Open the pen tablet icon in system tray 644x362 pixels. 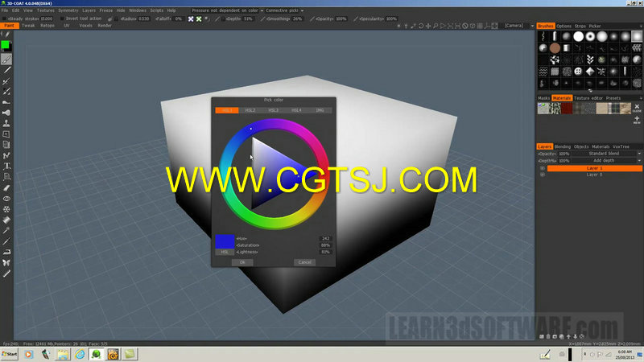pyautogui.click(x=545, y=354)
